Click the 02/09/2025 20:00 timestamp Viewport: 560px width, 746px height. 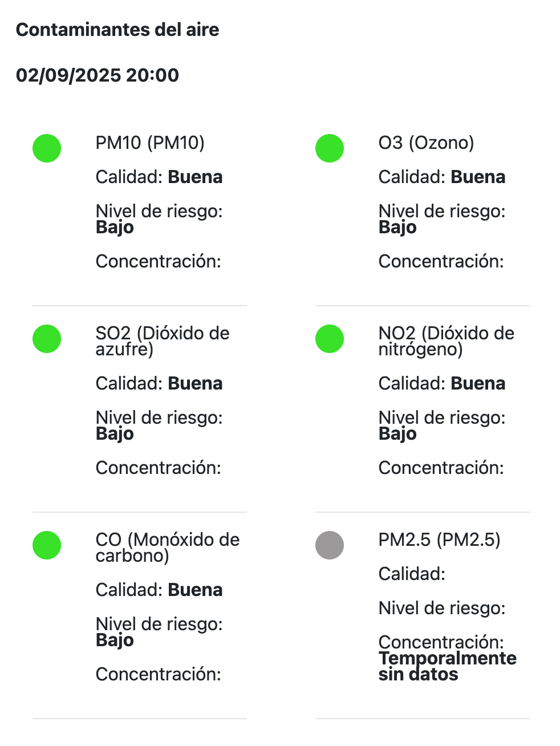point(98,75)
